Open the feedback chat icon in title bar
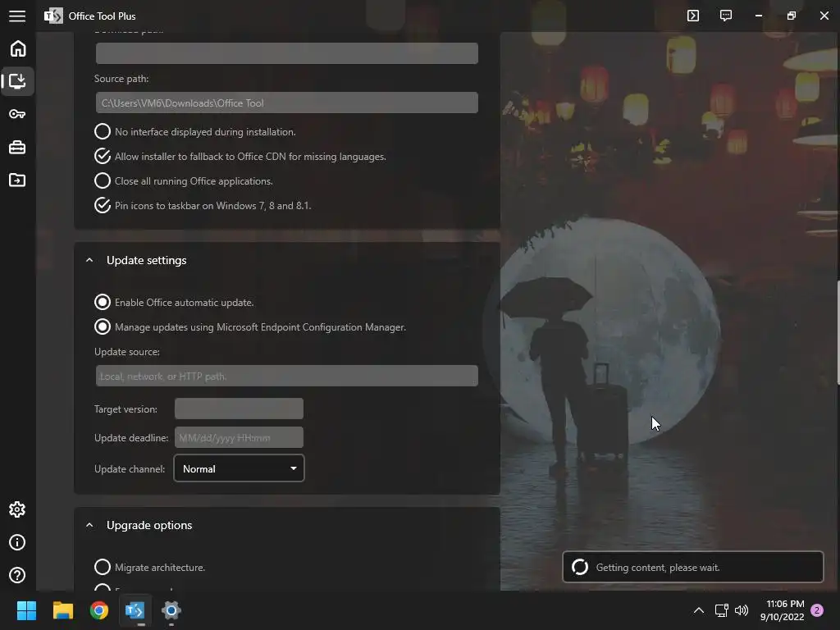 click(x=726, y=16)
